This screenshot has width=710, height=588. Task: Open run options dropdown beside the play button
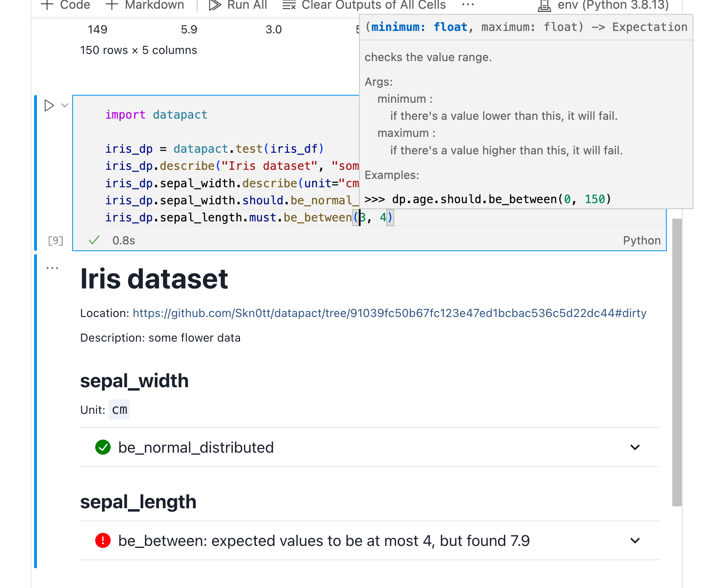(x=65, y=106)
